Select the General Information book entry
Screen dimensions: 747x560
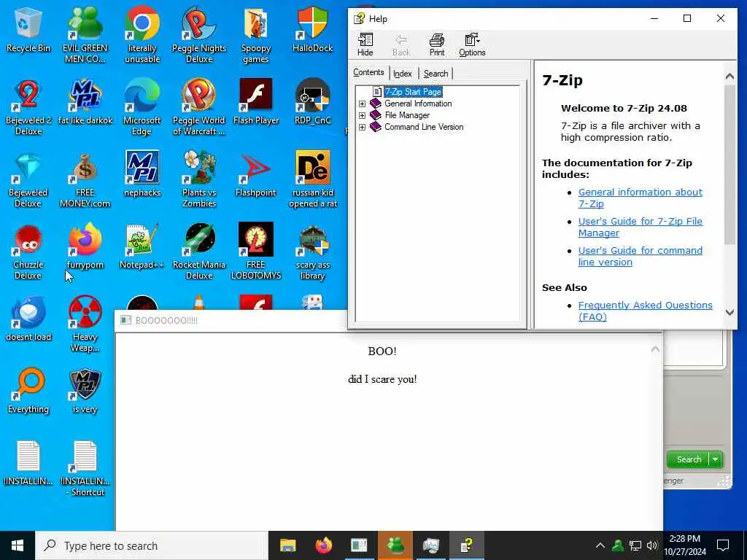point(418,104)
